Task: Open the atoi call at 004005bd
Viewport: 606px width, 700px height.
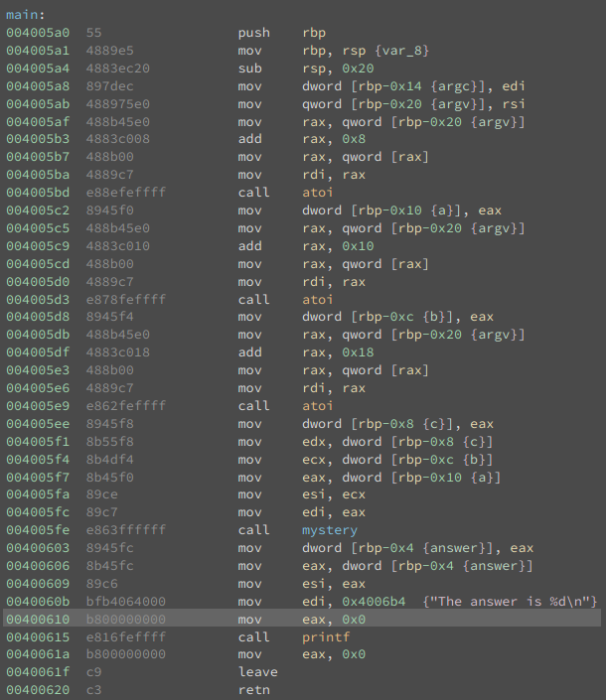Action: (x=318, y=193)
